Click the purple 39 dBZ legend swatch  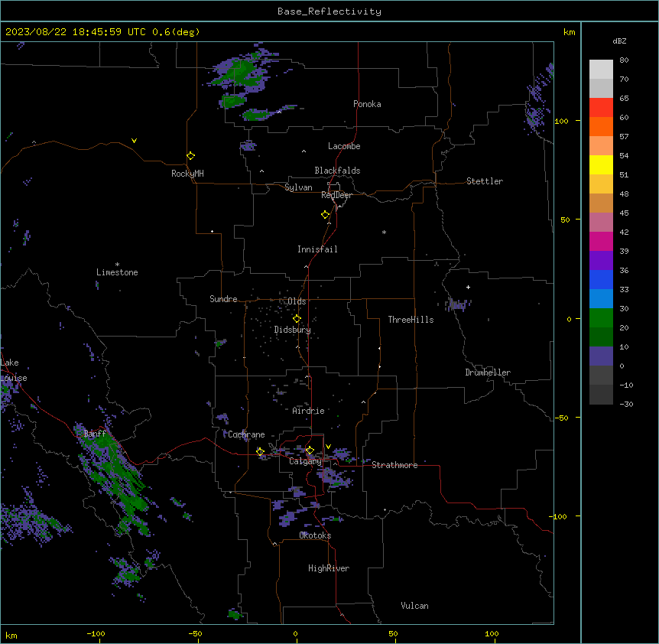[601, 261]
